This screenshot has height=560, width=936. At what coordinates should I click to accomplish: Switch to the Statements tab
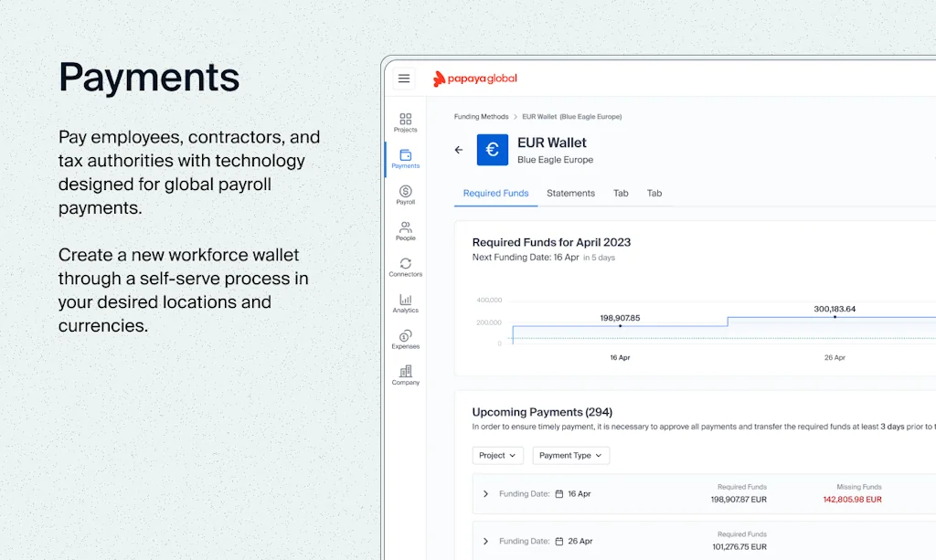pyautogui.click(x=570, y=194)
